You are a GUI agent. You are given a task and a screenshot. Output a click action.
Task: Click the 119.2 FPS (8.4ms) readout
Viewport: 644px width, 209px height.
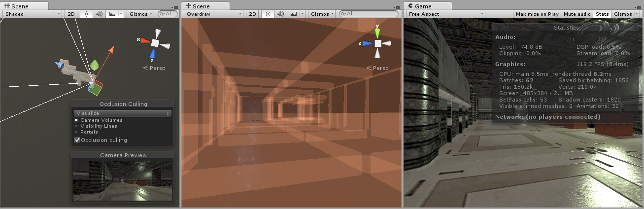(x=603, y=64)
